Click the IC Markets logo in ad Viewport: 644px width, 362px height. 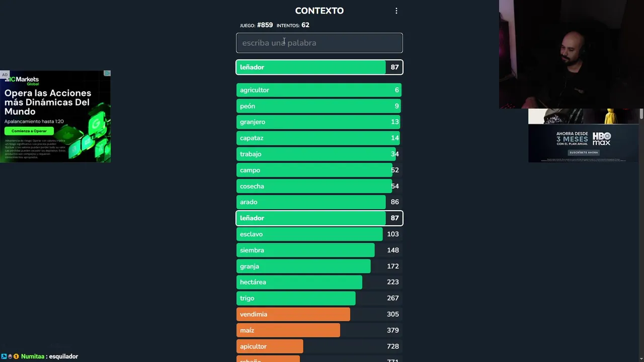pos(22,80)
